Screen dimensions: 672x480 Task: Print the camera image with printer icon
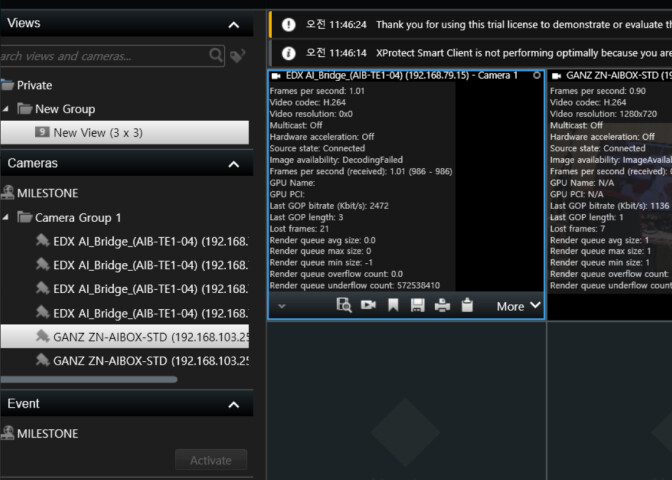(x=442, y=305)
